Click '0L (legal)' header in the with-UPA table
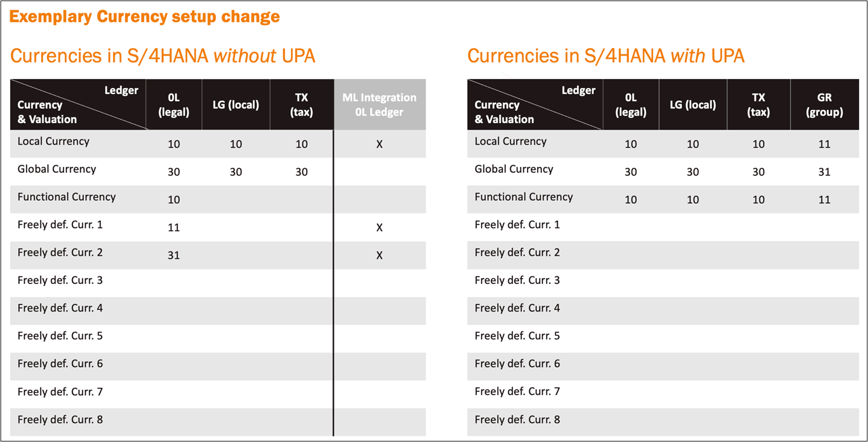This screenshot has height=442, width=868. [x=631, y=104]
